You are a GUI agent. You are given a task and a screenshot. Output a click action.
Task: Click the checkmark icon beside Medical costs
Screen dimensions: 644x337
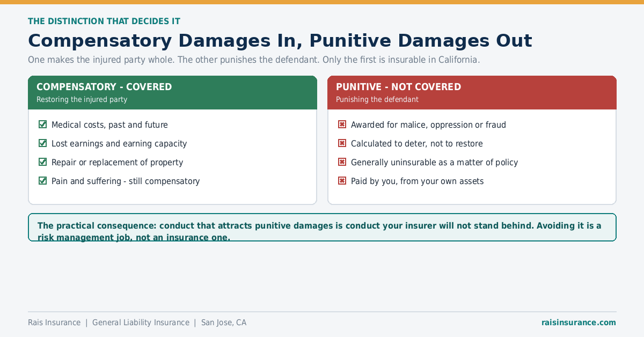pos(43,124)
